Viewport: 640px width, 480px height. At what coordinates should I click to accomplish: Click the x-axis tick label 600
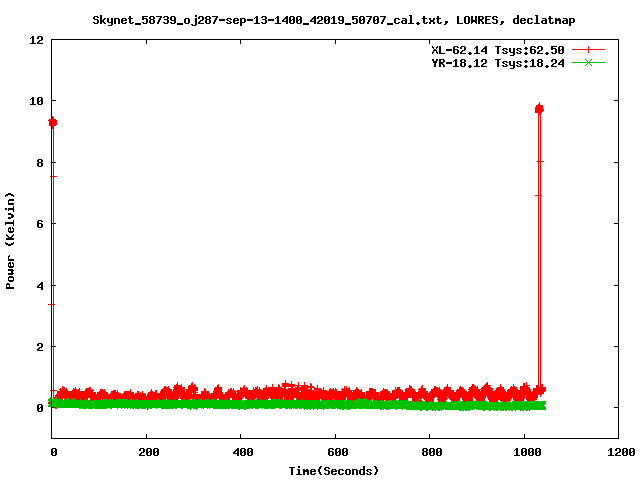click(x=338, y=452)
